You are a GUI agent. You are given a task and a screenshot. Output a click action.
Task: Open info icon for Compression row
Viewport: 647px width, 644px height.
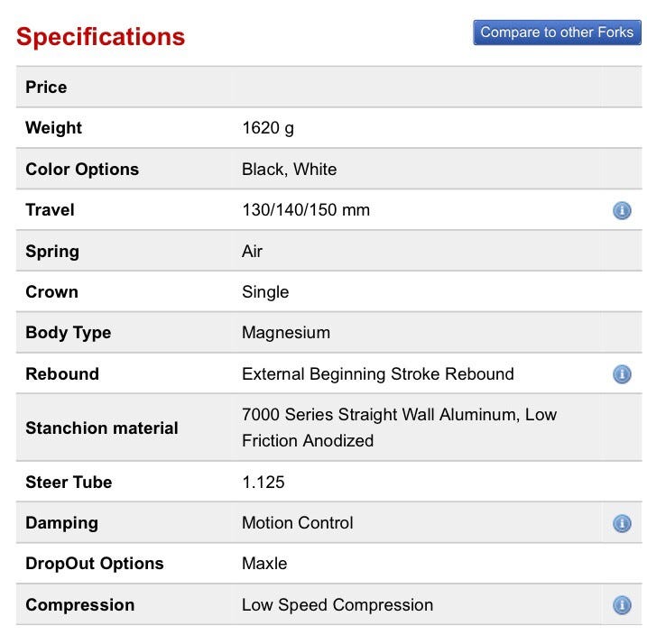[x=622, y=605]
